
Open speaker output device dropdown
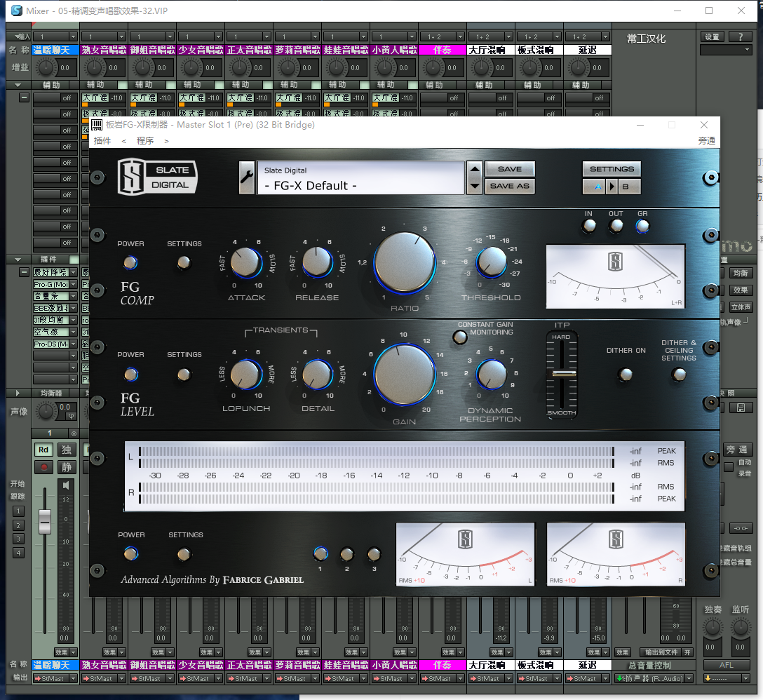(x=689, y=678)
